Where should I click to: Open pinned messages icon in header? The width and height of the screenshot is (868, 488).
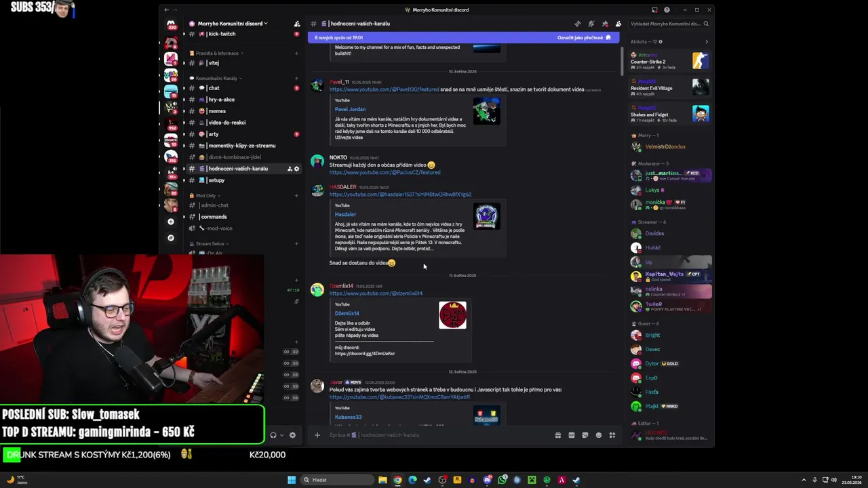click(604, 24)
